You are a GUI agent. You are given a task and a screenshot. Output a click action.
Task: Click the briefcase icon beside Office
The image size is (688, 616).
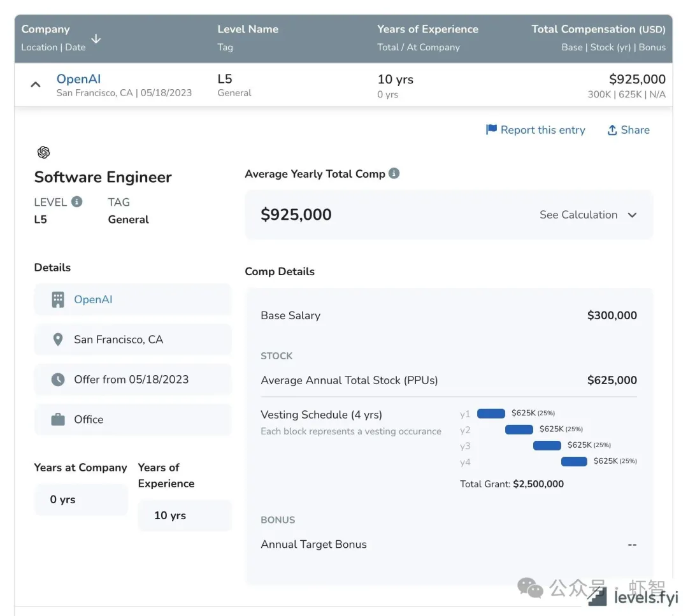[x=58, y=420]
